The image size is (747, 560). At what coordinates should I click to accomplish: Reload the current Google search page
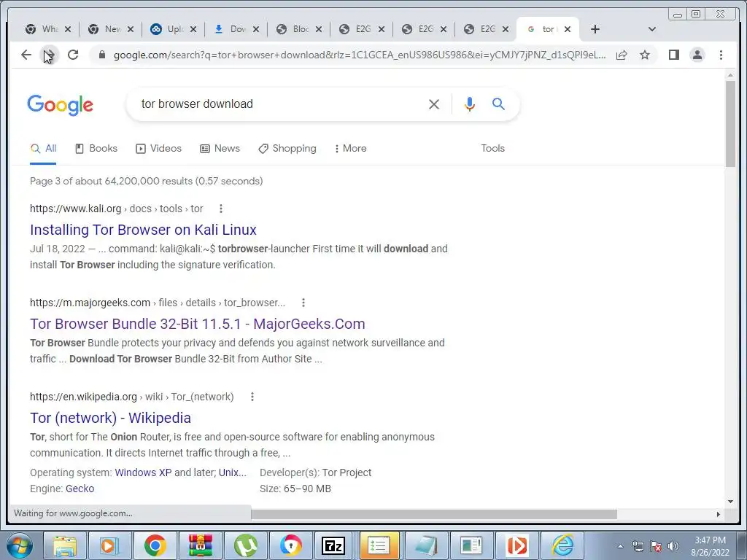pyautogui.click(x=73, y=55)
